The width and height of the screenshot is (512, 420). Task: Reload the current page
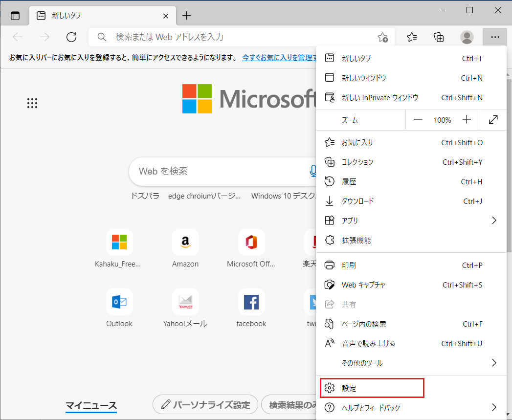[x=71, y=37]
